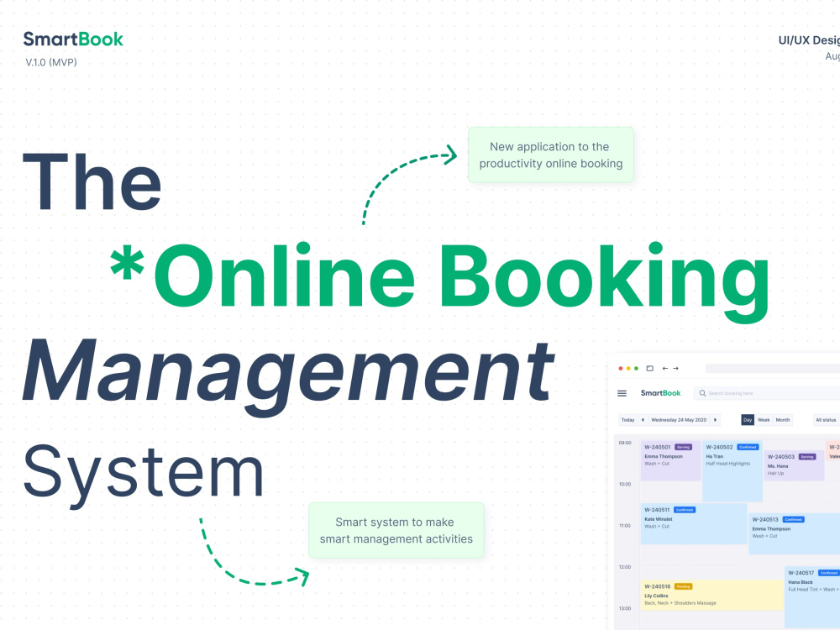
Task: Open booking W-240501 Emma Thompson
Action: 670,460
